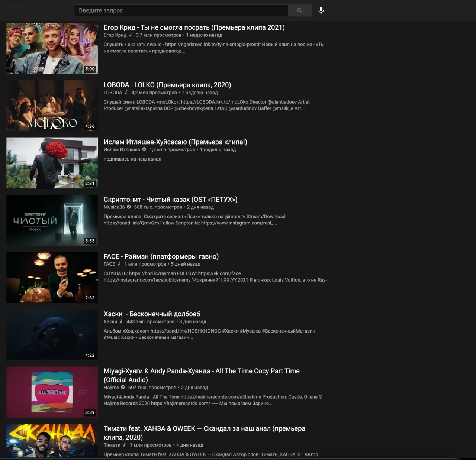
Task: Open the Скриптонит - Чистый казах title
Action: click(170, 200)
